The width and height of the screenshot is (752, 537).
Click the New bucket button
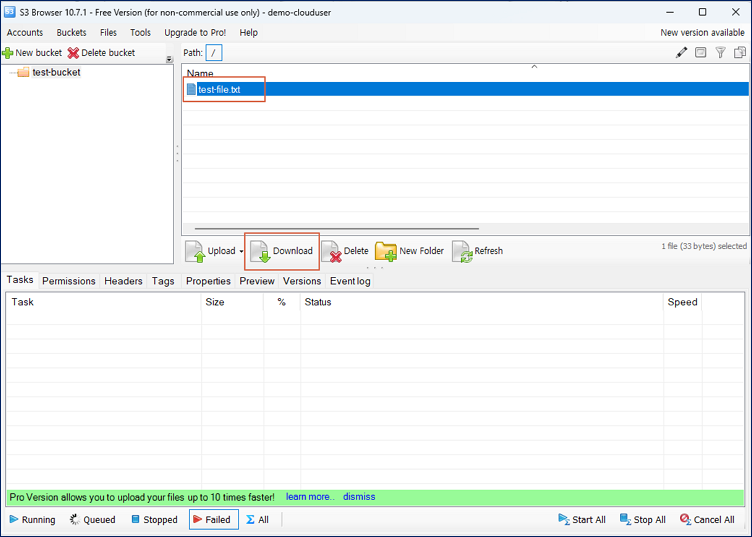32,53
